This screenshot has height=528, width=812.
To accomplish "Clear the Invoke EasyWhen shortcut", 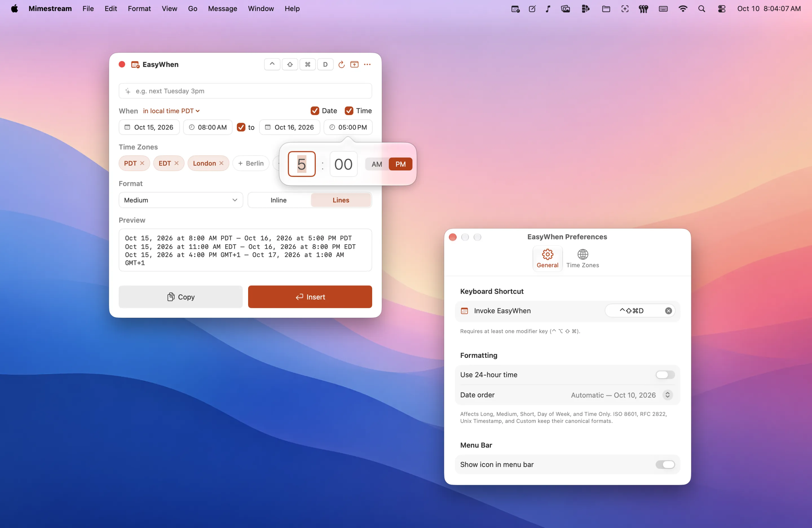I will [x=668, y=311].
